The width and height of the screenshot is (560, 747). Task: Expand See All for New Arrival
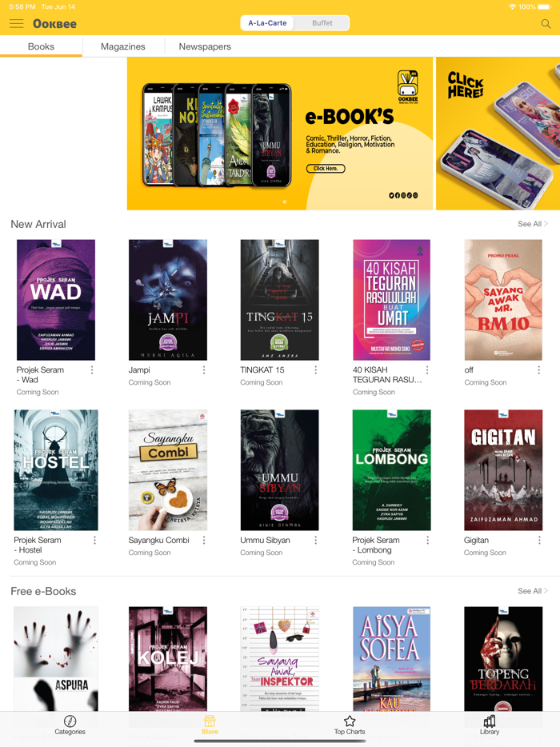(532, 224)
